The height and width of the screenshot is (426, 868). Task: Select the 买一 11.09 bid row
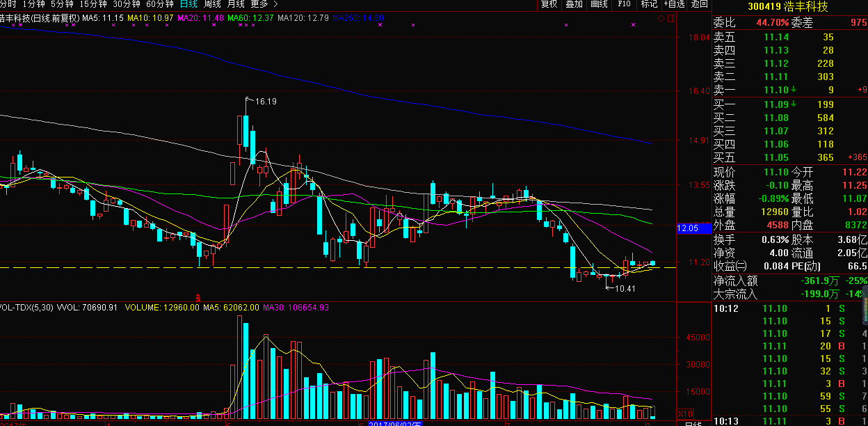click(x=790, y=104)
